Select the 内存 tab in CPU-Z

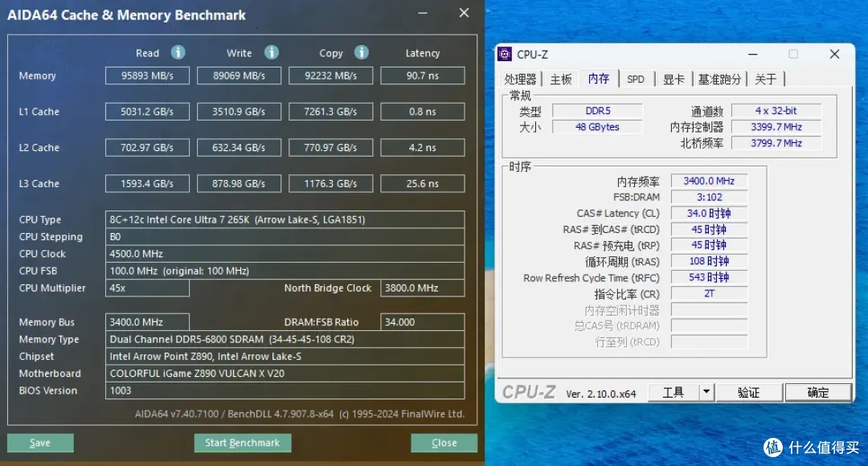tap(599, 79)
